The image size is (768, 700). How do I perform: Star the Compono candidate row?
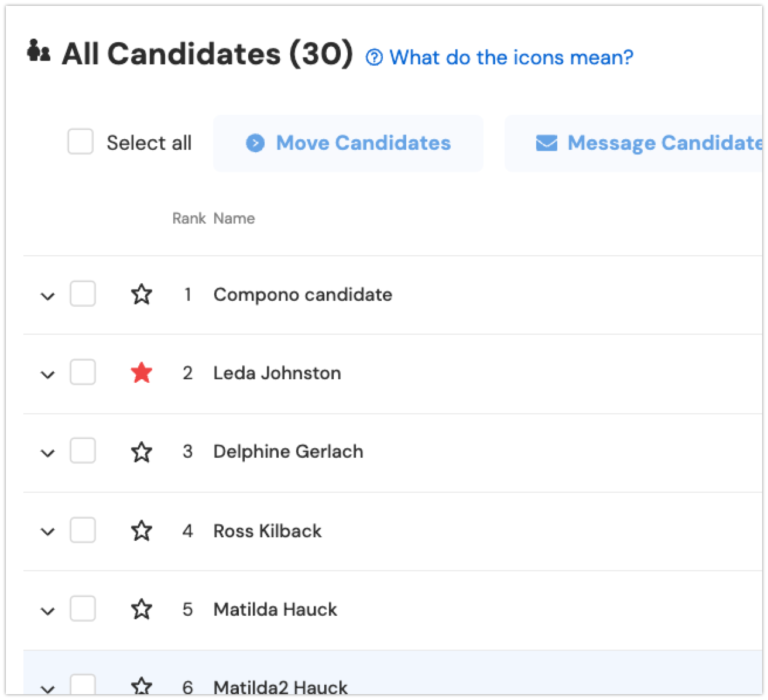pyautogui.click(x=142, y=294)
